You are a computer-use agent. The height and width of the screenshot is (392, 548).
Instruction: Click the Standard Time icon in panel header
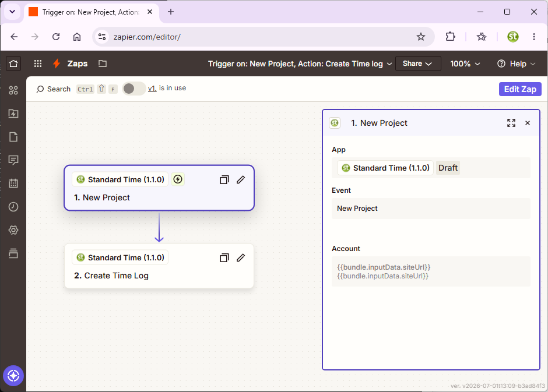pos(335,123)
